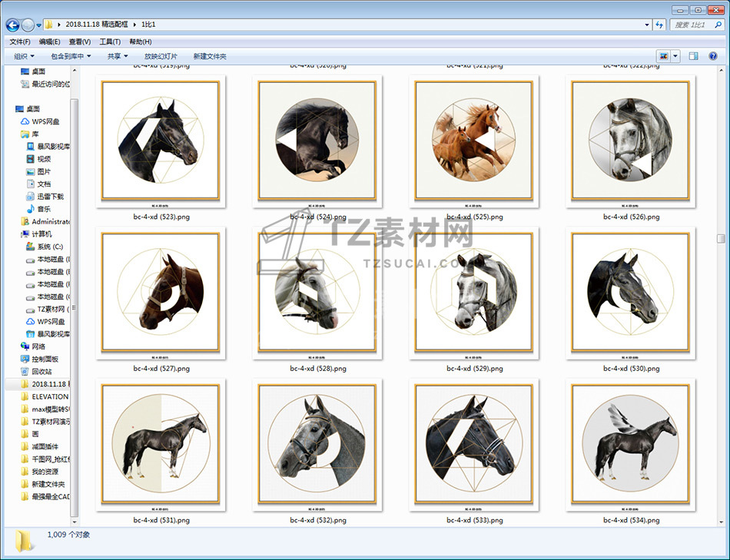The width and height of the screenshot is (730, 560).
Task: Select thumbnail bc-4-xd (527).png
Action: 161,293
